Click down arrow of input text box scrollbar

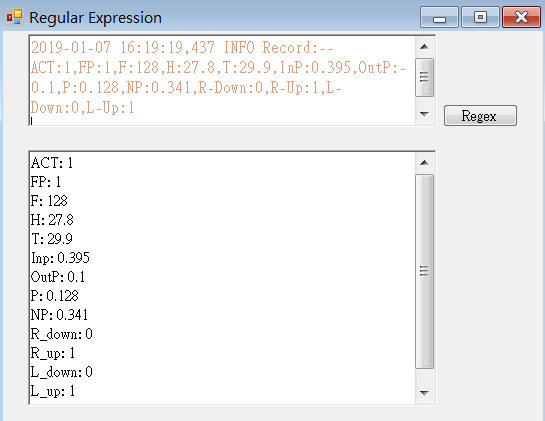(424, 114)
